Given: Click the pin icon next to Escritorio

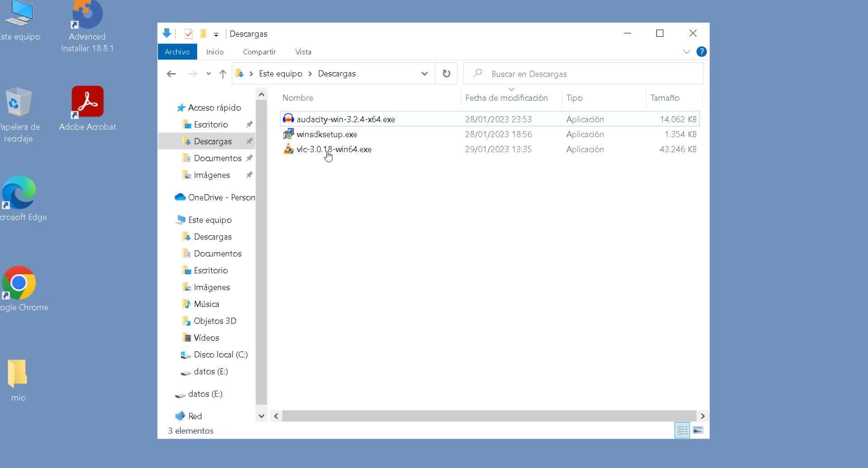Looking at the screenshot, I should 249,124.
